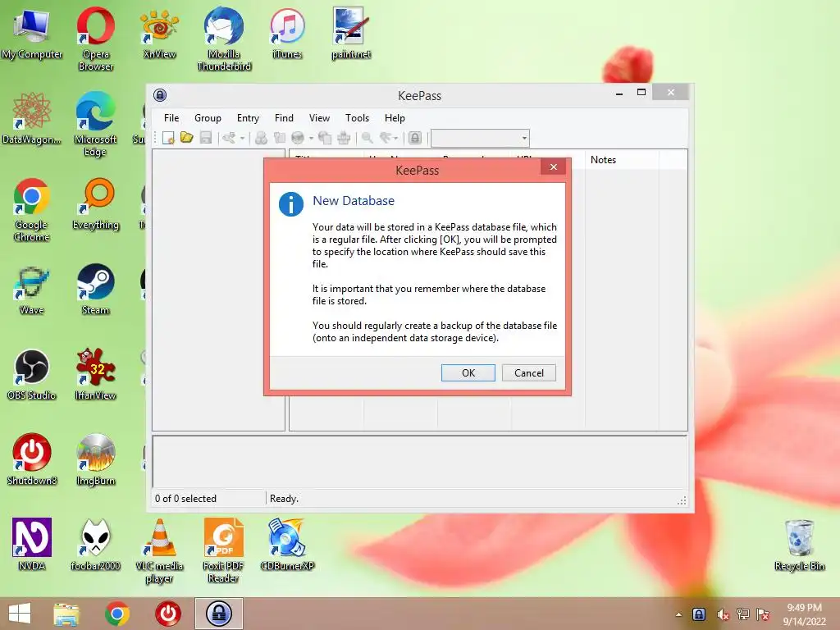This screenshot has height=630, width=840.
Task: Open iTunes desktop shortcut
Action: (x=287, y=33)
